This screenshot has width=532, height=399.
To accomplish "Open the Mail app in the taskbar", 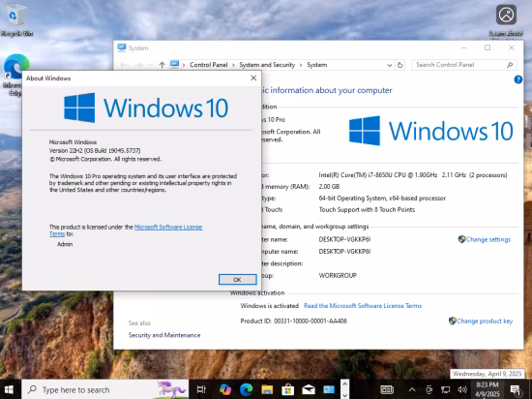I will pyautogui.click(x=309, y=389).
